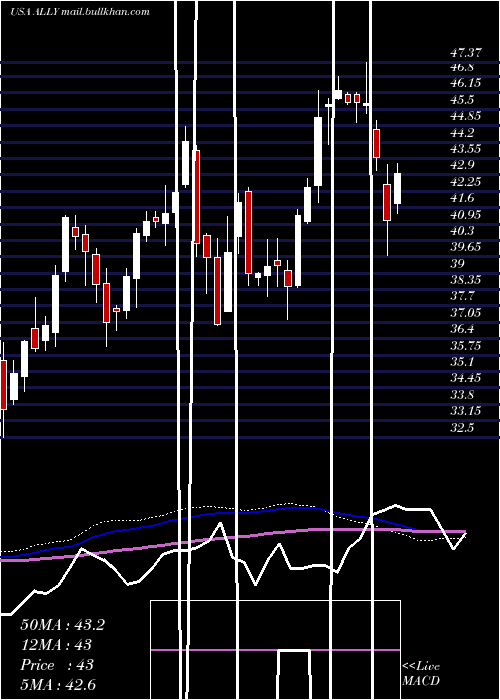
Task: Click the tall white candle rising to 44.85
Action: coord(318,151)
